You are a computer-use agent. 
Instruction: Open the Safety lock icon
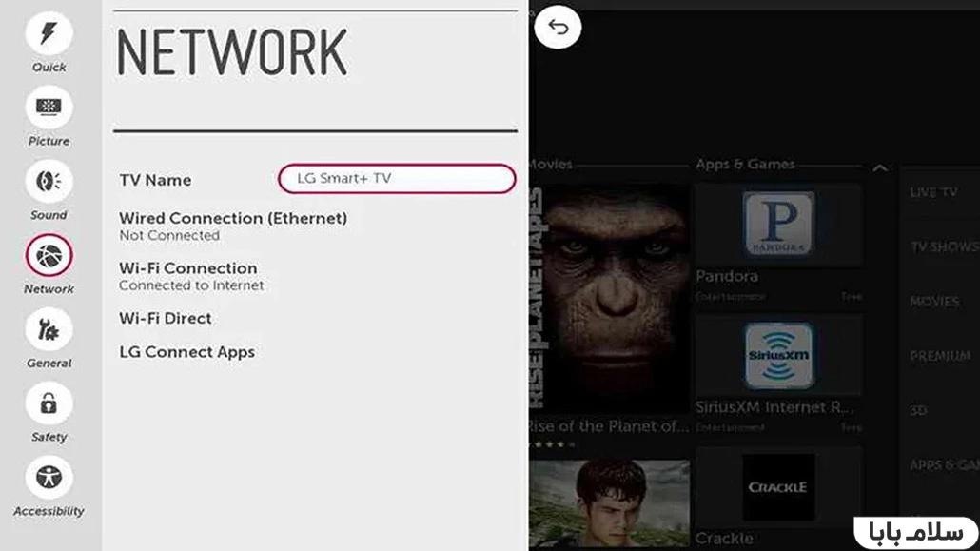pyautogui.click(x=49, y=403)
